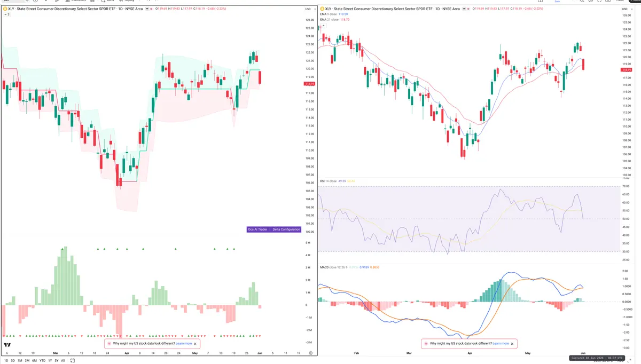641x364 pixels.
Task: Select the 3M time range
Action: point(27,361)
